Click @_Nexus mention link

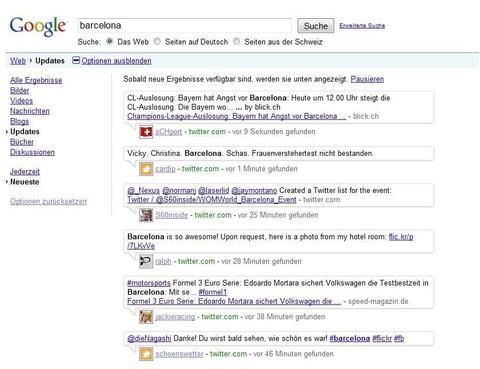pos(143,191)
